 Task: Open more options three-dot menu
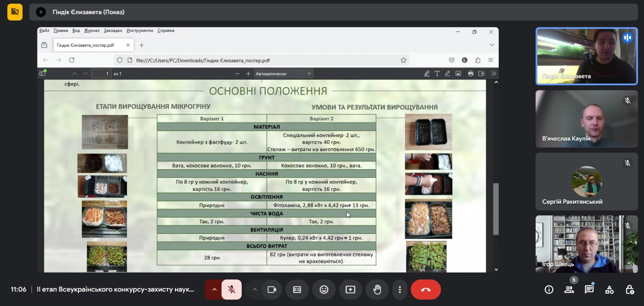(x=400, y=289)
